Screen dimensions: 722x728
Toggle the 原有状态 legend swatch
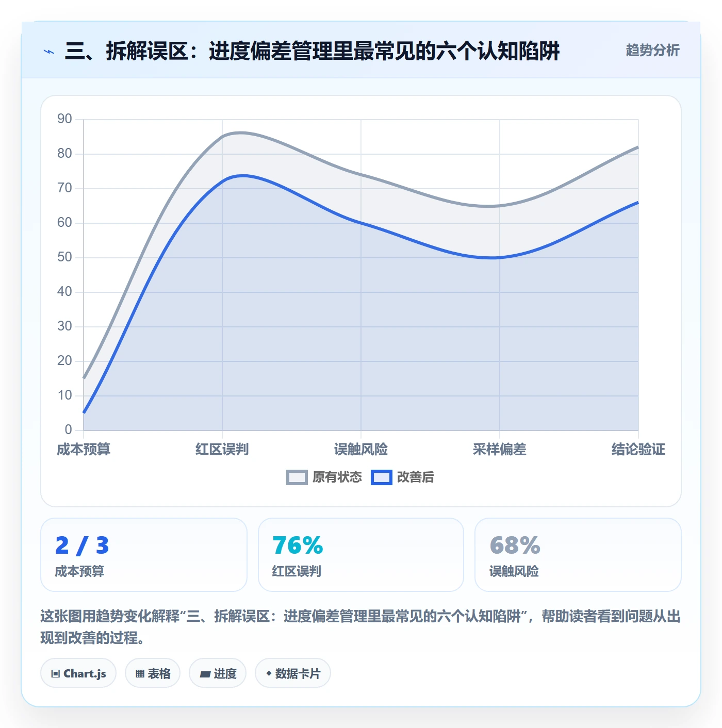click(297, 477)
